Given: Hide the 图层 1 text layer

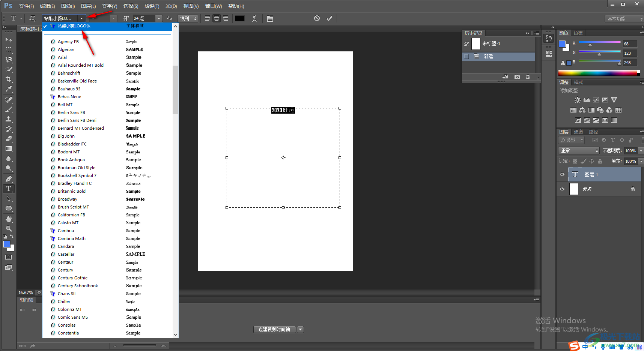Looking at the screenshot, I should tap(562, 175).
